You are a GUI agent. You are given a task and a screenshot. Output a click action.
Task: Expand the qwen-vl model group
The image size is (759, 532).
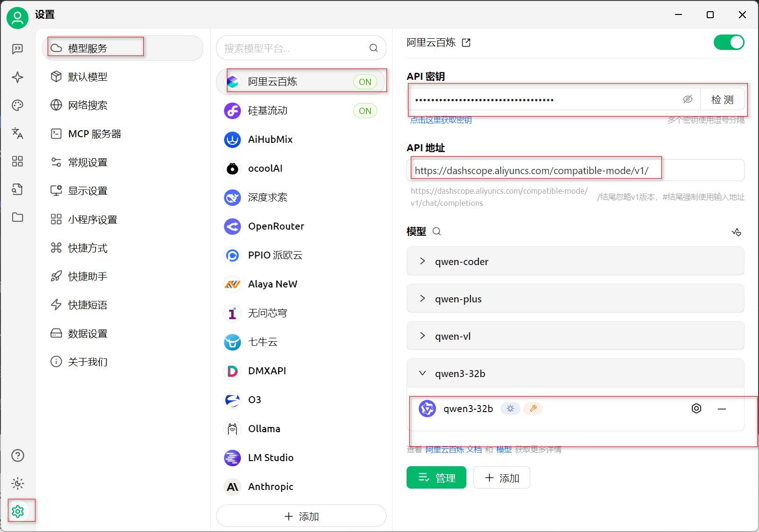tap(575, 336)
